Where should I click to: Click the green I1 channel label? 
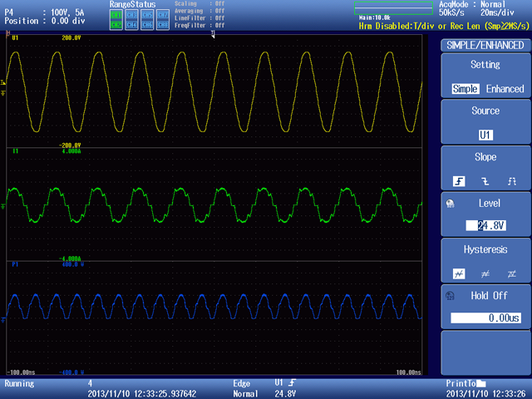coord(15,151)
